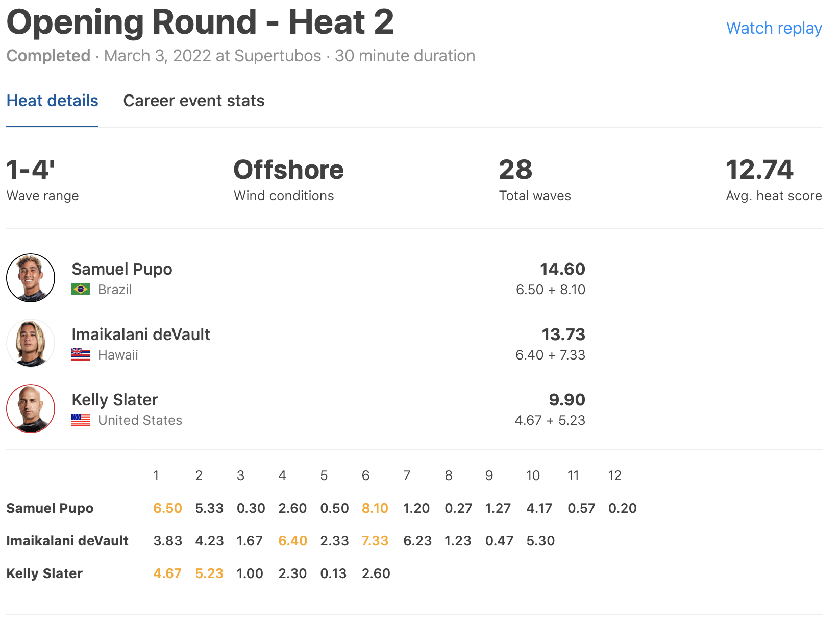The height and width of the screenshot is (622, 840).
Task: Click Samuel Pupo's highlighted 8.10 wave score
Action: click(375, 508)
